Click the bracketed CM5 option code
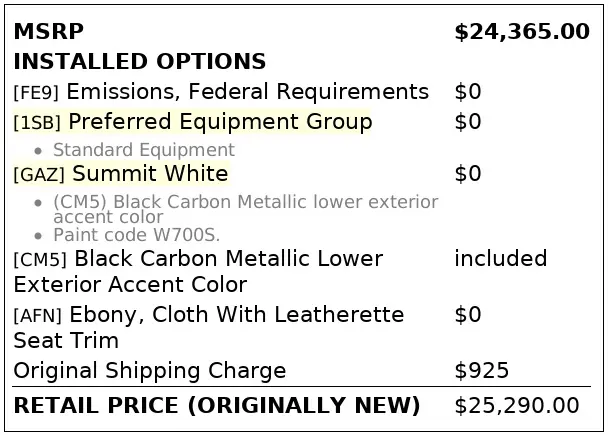The image size is (609, 435). [40, 260]
